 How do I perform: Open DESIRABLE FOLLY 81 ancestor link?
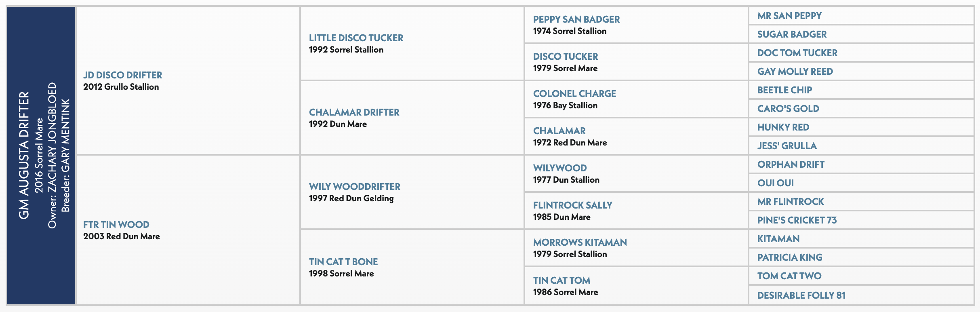[801, 295]
